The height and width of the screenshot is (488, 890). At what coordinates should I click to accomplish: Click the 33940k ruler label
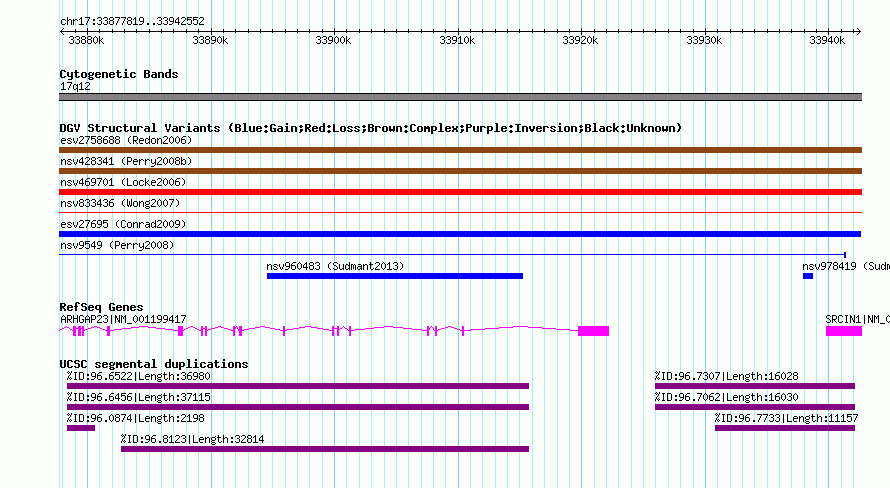[827, 40]
